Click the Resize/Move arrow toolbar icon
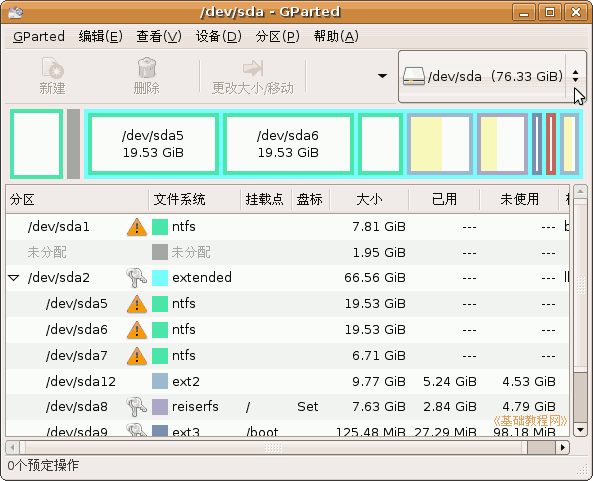This screenshot has height=481, width=593. coord(253,68)
